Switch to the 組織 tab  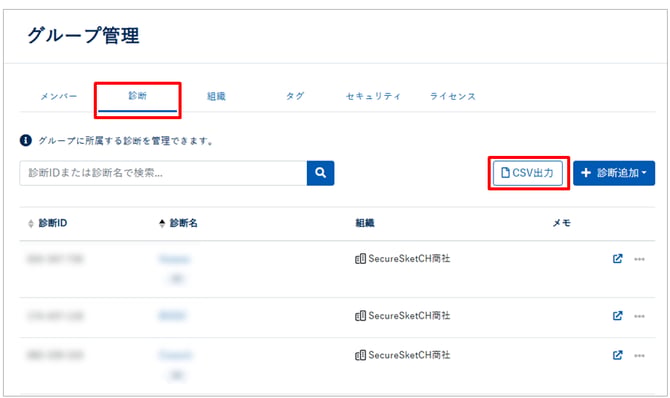tap(216, 96)
